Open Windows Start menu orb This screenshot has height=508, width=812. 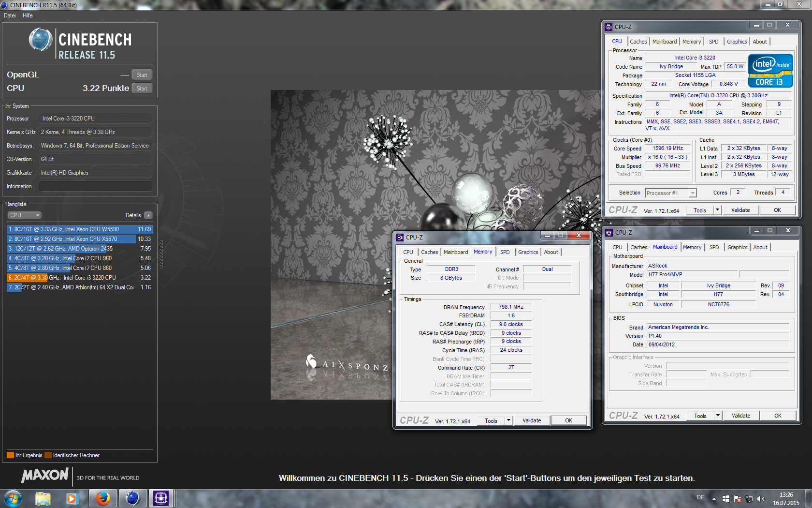click(x=13, y=498)
